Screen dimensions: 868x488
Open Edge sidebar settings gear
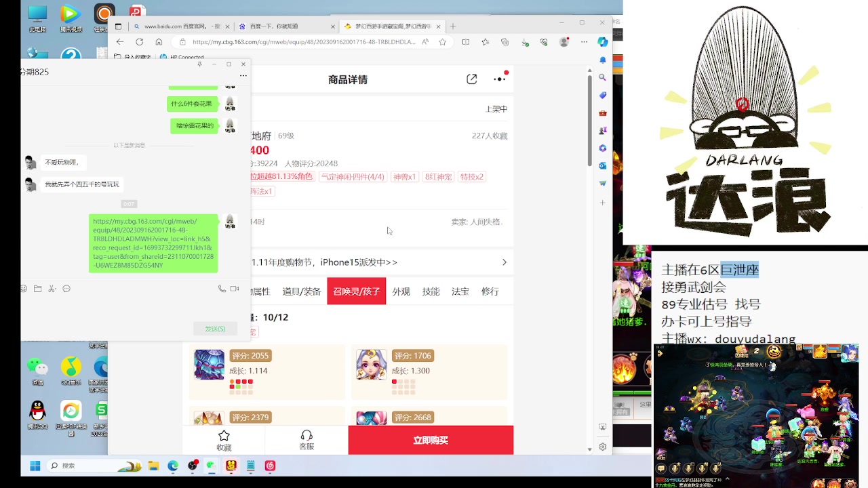(603, 447)
